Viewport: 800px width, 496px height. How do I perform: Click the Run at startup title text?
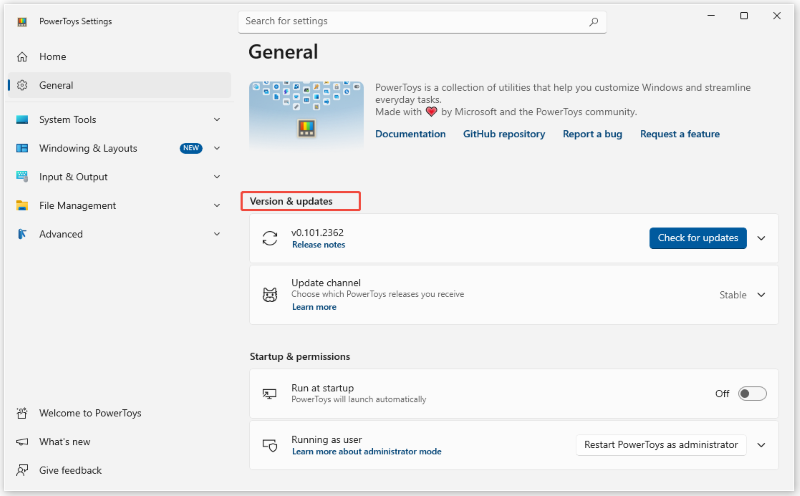coord(322,388)
